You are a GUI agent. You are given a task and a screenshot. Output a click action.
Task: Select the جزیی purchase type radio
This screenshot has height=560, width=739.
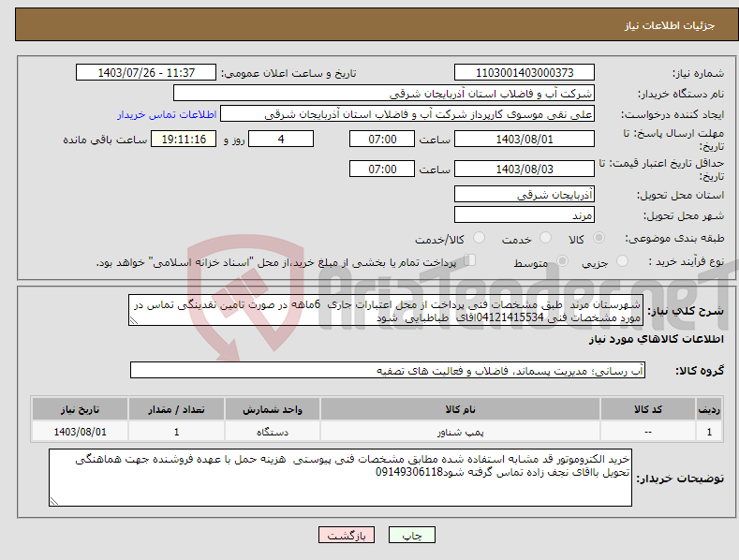[622, 260]
